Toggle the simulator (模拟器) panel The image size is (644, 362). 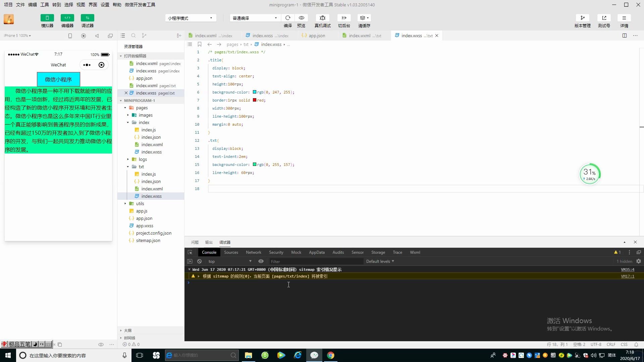click(x=47, y=18)
